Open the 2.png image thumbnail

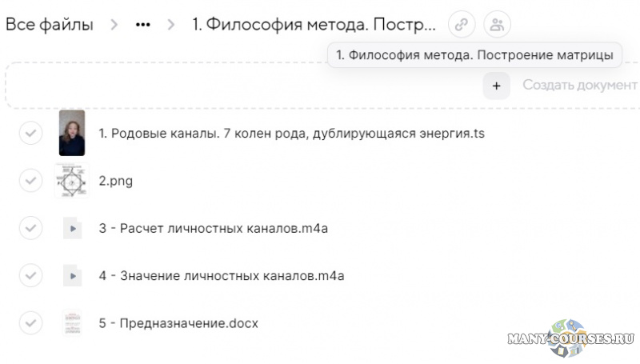coord(73,181)
